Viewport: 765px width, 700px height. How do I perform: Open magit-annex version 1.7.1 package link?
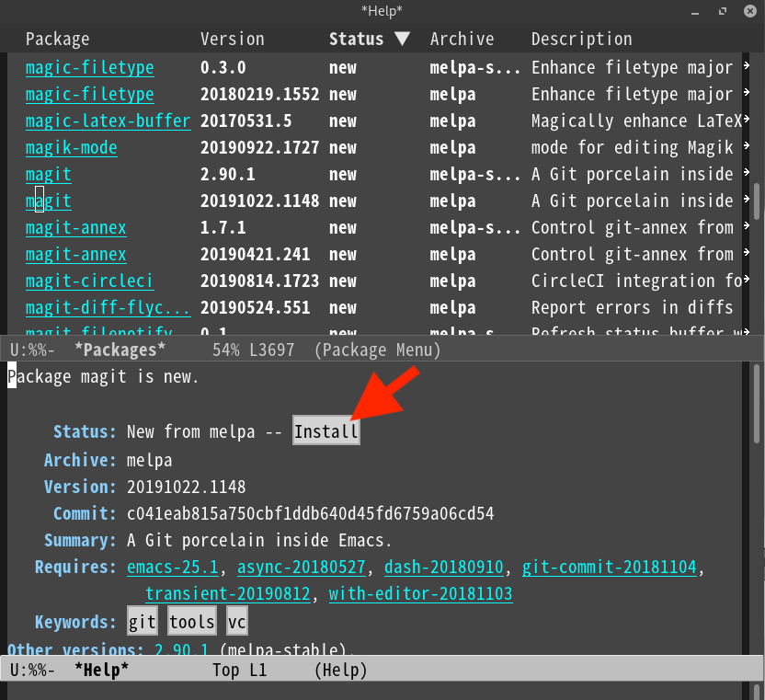(76, 228)
